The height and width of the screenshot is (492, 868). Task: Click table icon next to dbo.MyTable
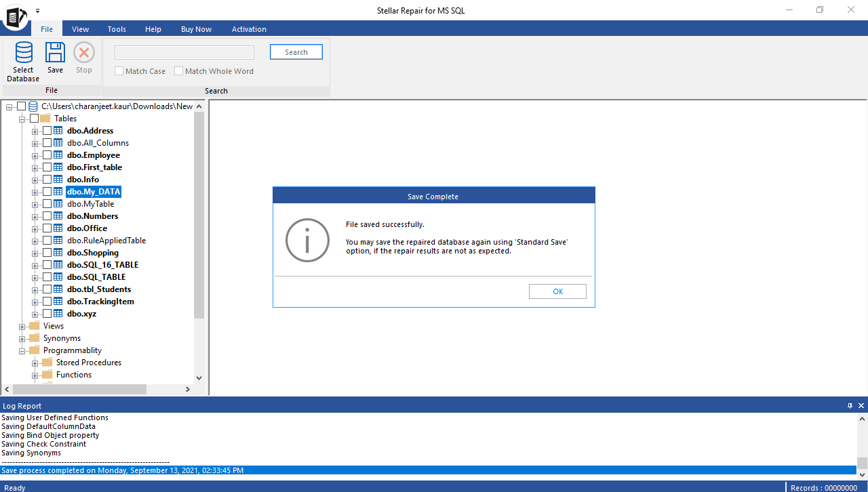58,204
